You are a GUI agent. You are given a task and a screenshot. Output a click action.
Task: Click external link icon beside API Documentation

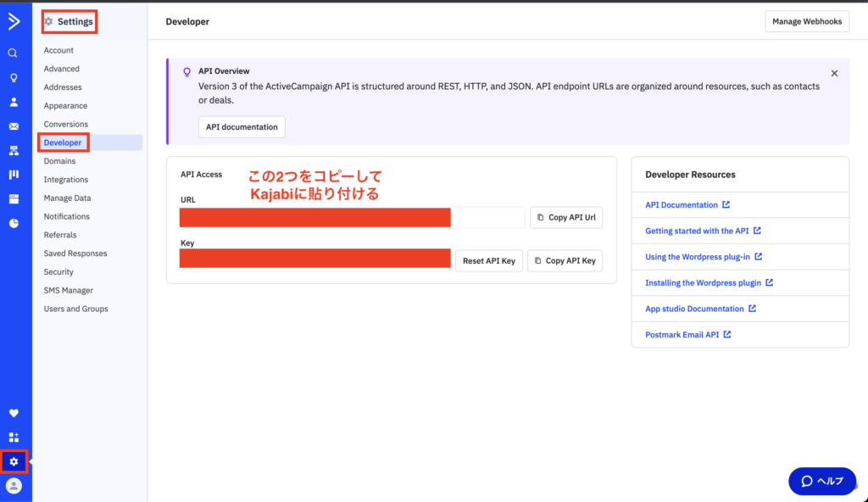pos(726,204)
